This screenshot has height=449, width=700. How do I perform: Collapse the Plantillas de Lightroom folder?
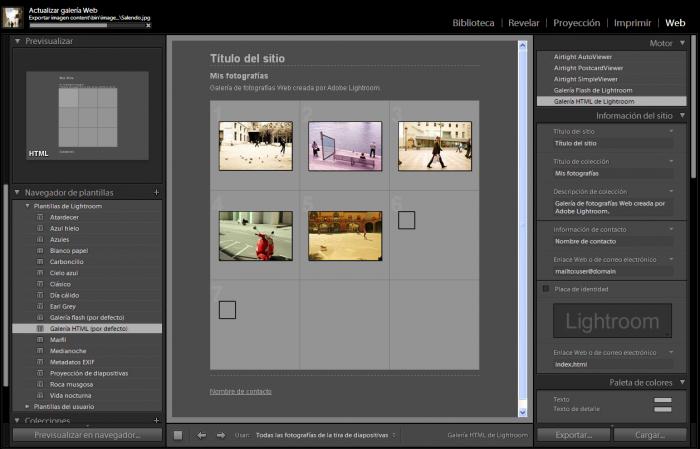27,206
